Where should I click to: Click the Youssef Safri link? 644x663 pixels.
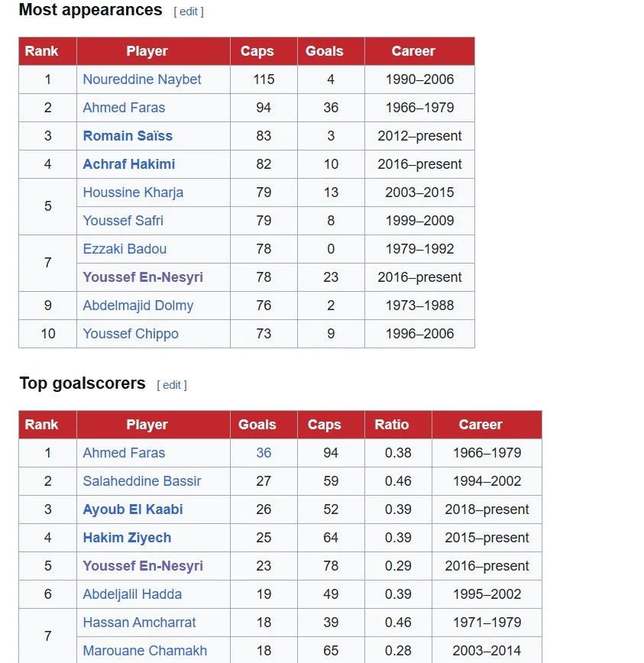[x=123, y=221]
